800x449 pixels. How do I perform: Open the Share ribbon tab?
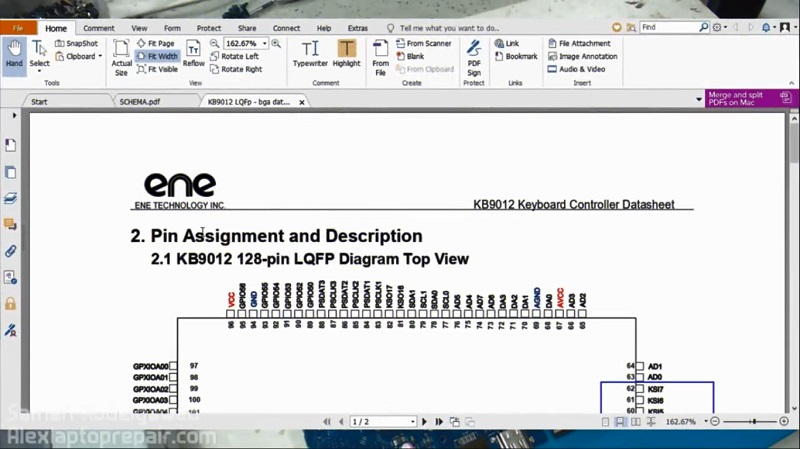[x=247, y=28]
